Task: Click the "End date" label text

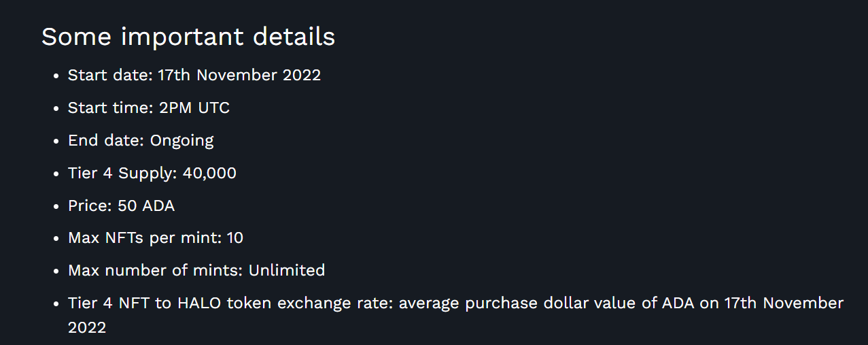Action: tap(104, 141)
